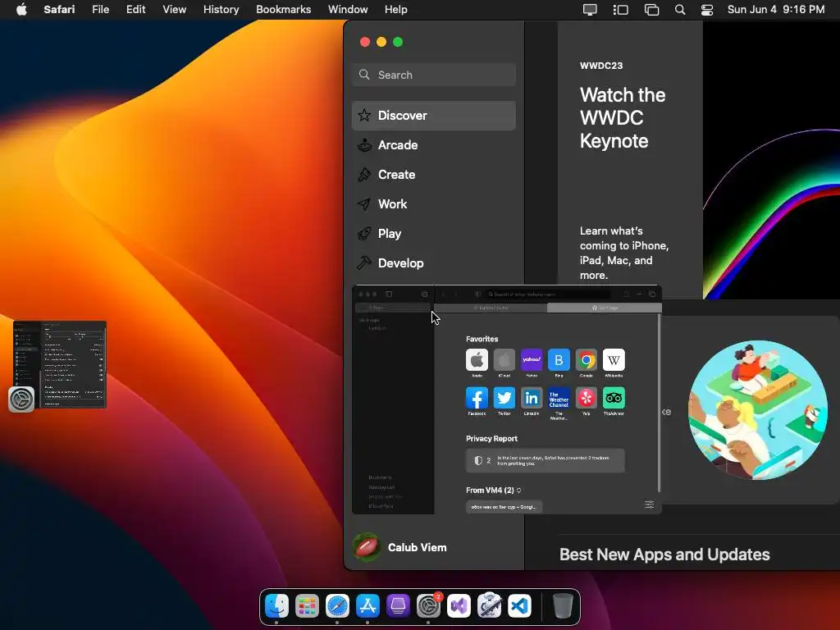Open Calub Viem account profile
Viewport: 840px width, 630px height.
point(400,547)
